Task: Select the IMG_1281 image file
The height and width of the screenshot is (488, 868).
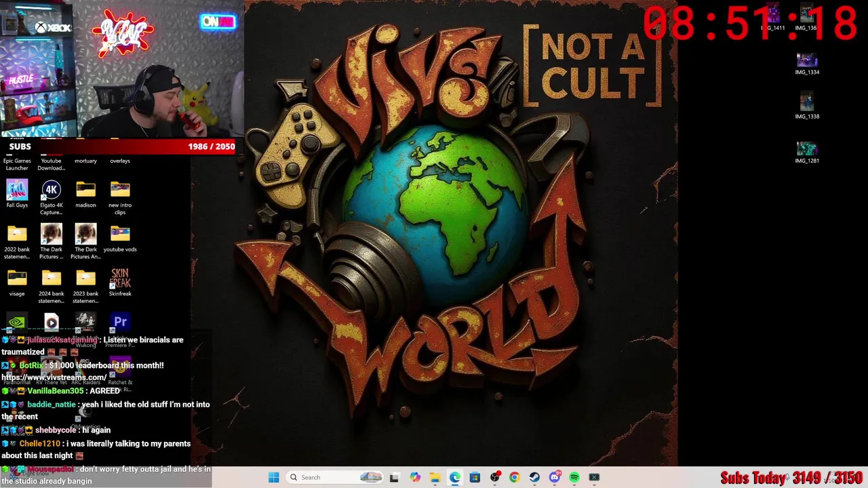Action: 807,153
